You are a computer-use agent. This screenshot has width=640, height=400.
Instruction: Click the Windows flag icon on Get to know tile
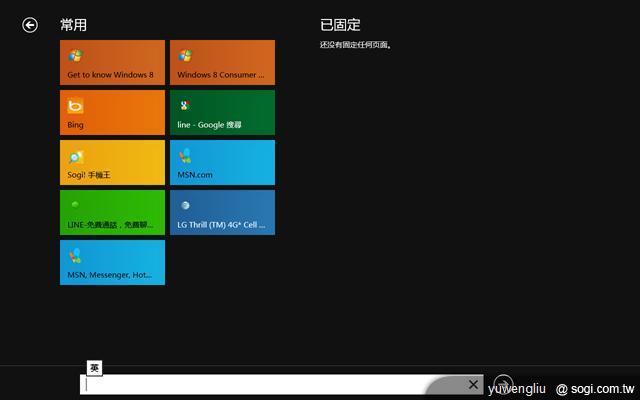pos(76,56)
